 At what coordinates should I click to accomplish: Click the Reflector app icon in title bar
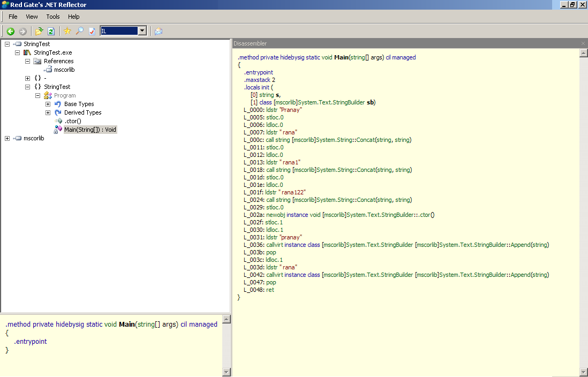pyautogui.click(x=5, y=5)
